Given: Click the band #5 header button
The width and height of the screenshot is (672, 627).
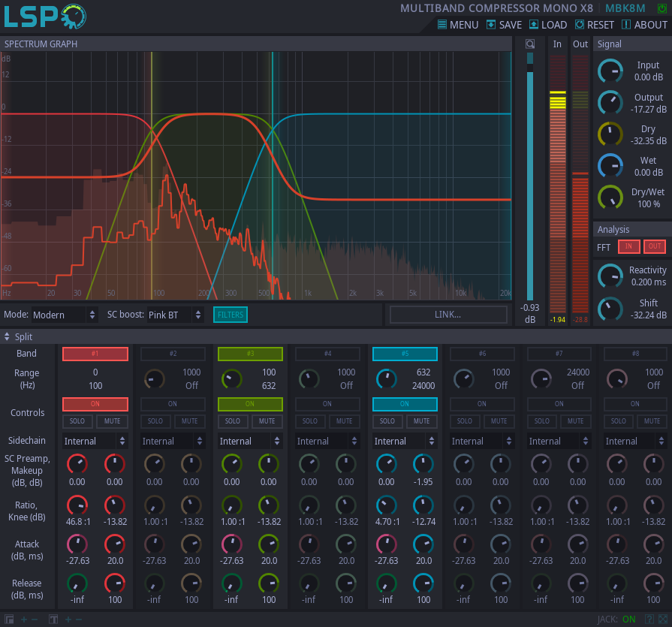Looking at the screenshot, I should pos(405,354).
